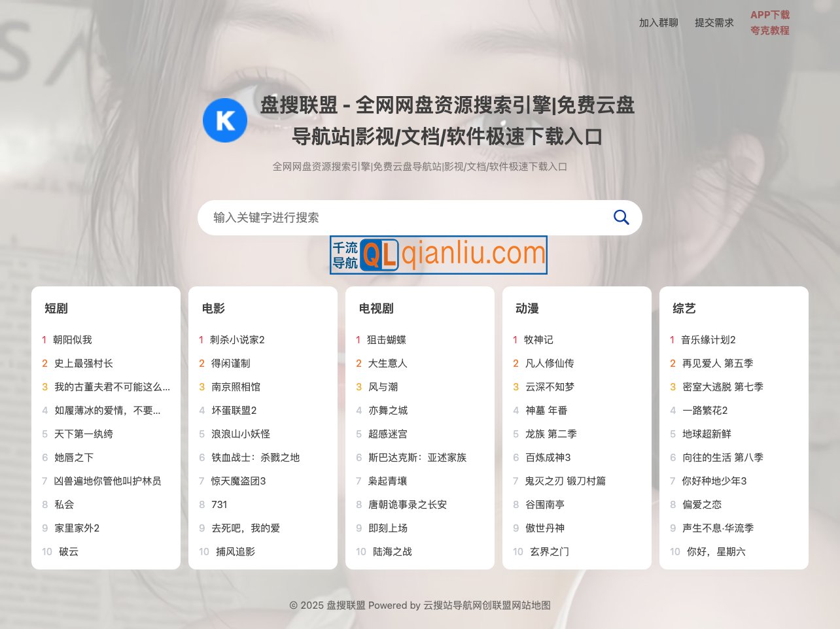Click the keyword search input field
This screenshot has height=629, width=840.
393,217
